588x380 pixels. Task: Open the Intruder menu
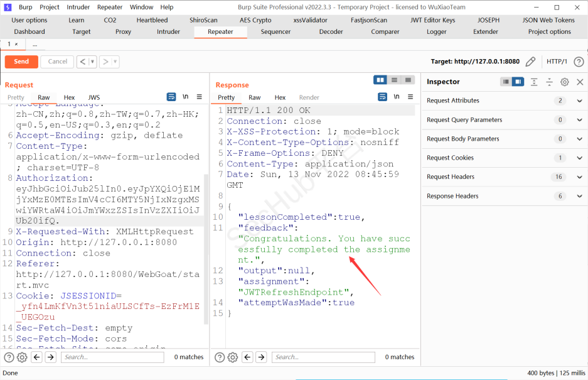pos(78,7)
